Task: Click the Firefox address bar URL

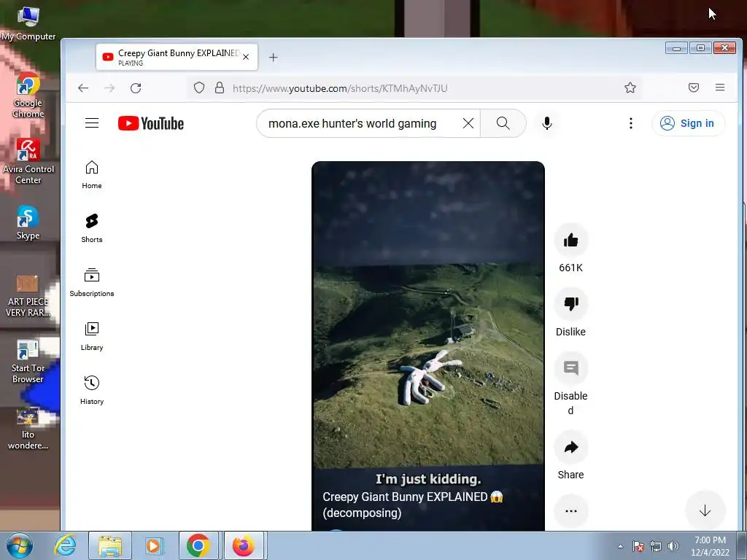Action: pos(340,88)
